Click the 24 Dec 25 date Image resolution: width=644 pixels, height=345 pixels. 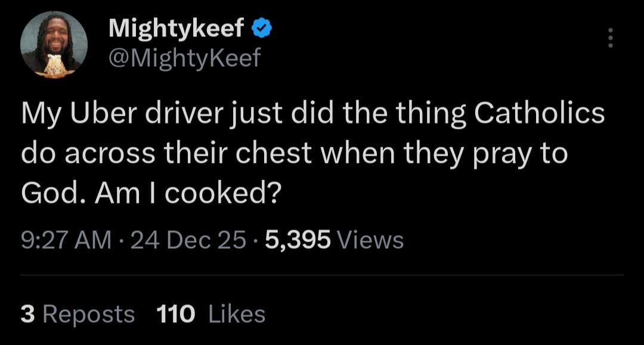coord(187,240)
